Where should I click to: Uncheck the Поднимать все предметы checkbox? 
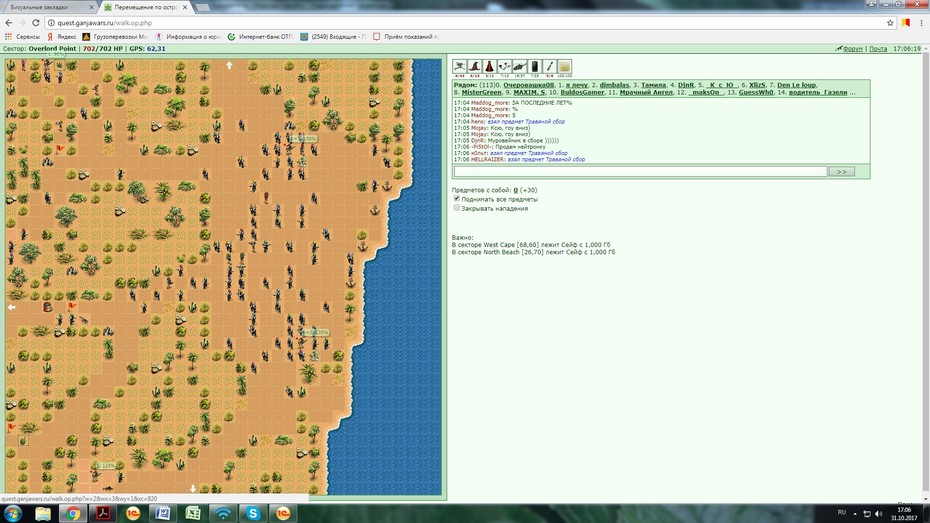[457, 199]
